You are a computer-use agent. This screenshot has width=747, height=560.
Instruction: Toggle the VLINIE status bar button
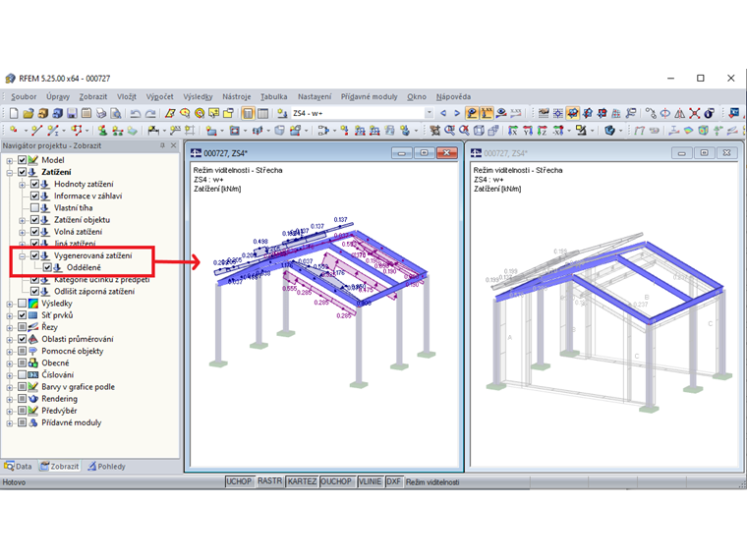(371, 481)
